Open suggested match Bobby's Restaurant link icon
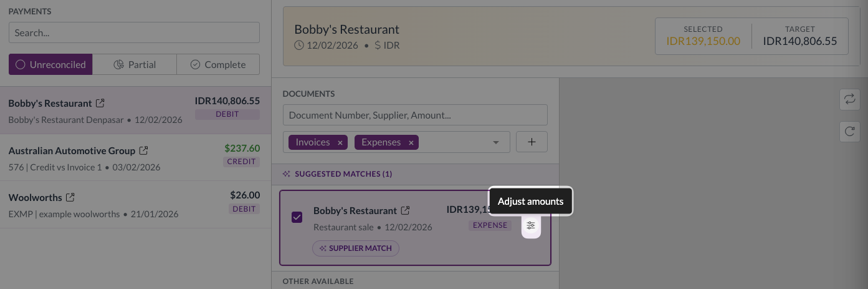This screenshot has width=868, height=289. 405,210
